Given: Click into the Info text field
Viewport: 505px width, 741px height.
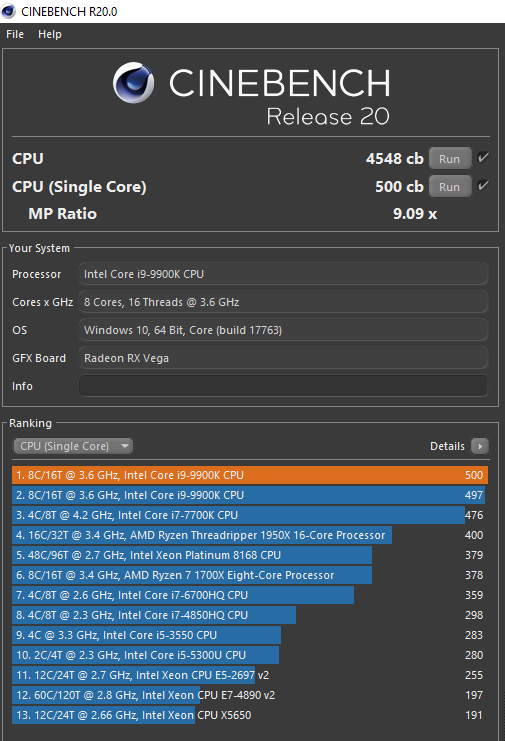Looking at the screenshot, I should (x=283, y=386).
